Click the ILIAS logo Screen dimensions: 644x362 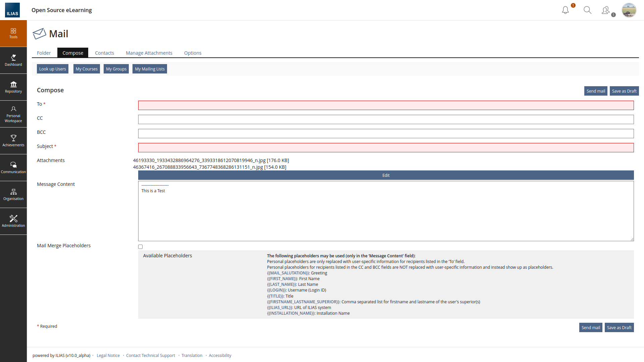coord(12,10)
